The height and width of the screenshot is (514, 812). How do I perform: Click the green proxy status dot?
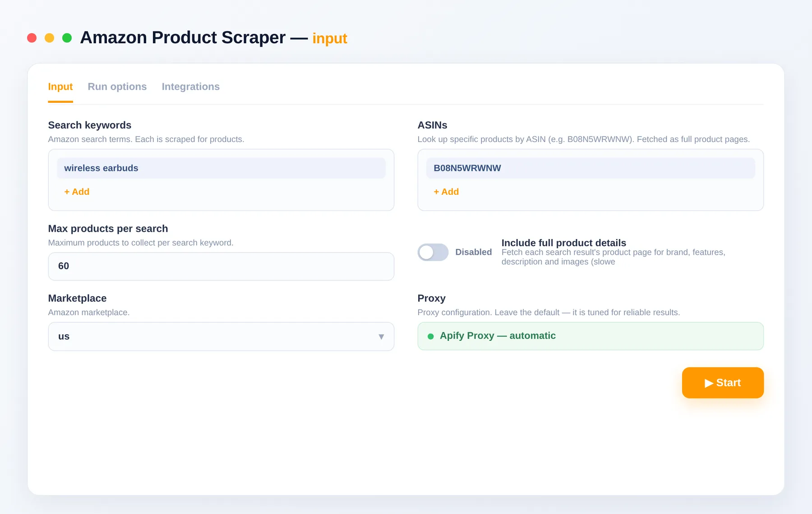431,336
